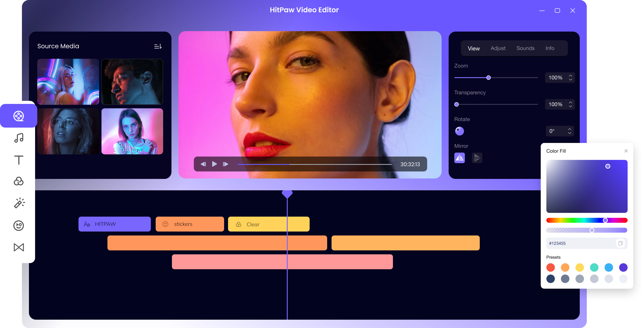
Task: Expand the Rotate degree stepper
Action: [x=570, y=131]
